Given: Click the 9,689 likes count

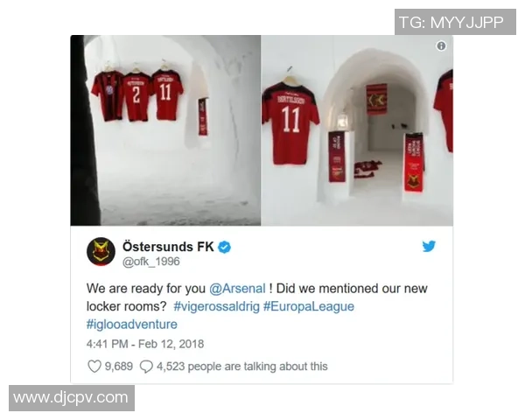Looking at the screenshot, I should click(x=119, y=367).
